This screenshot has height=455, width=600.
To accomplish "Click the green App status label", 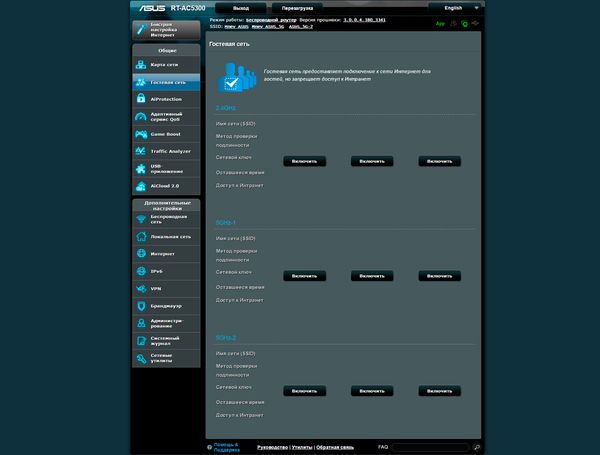I will (x=440, y=24).
